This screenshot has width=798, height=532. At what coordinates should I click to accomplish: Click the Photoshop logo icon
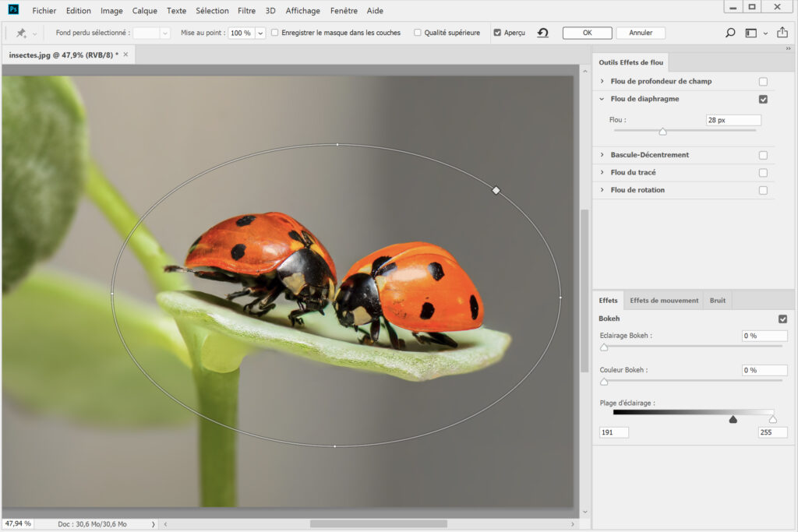pos(13,9)
